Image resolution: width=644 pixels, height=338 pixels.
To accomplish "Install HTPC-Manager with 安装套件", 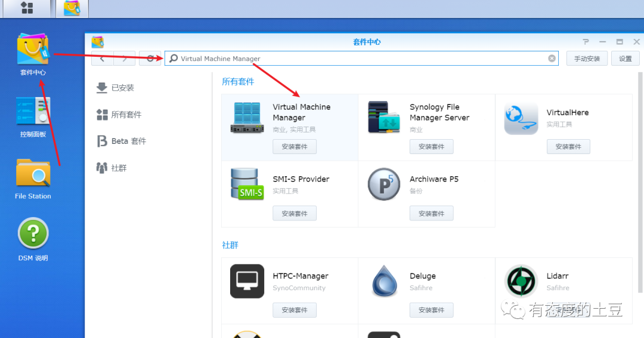I will click(295, 310).
